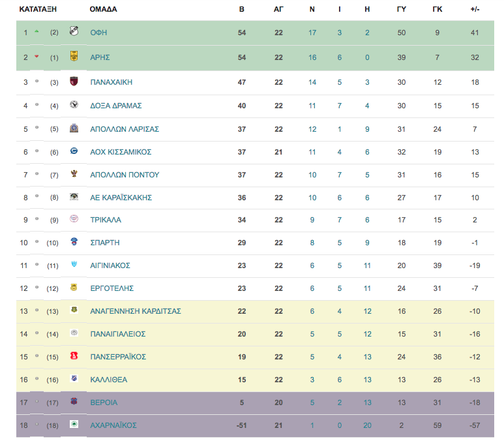
Task: Click the ΠΑΝΑΧΑΙΚΗ red-black shield logo
Action: tap(74, 81)
